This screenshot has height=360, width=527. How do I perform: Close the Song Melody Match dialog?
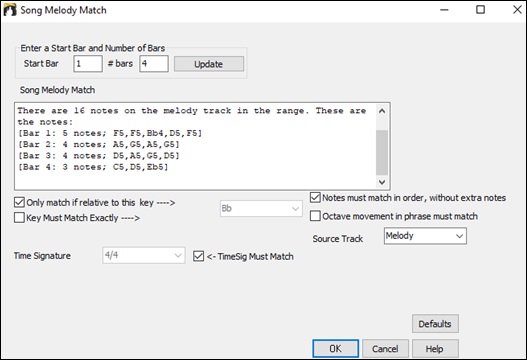[518, 10]
